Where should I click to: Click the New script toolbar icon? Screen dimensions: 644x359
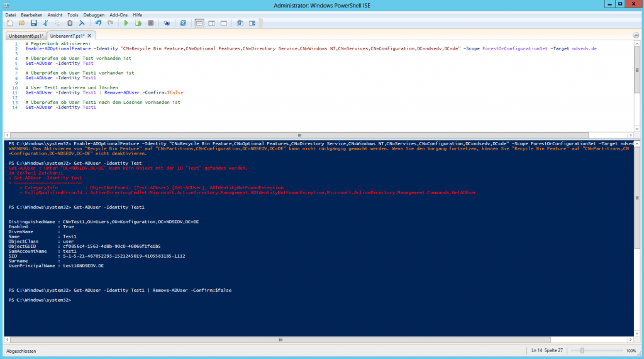click(x=10, y=23)
